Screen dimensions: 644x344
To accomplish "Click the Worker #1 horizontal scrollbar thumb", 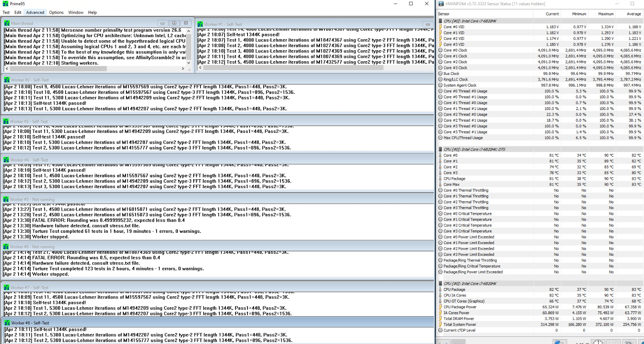I will pyautogui.click(x=293, y=68).
